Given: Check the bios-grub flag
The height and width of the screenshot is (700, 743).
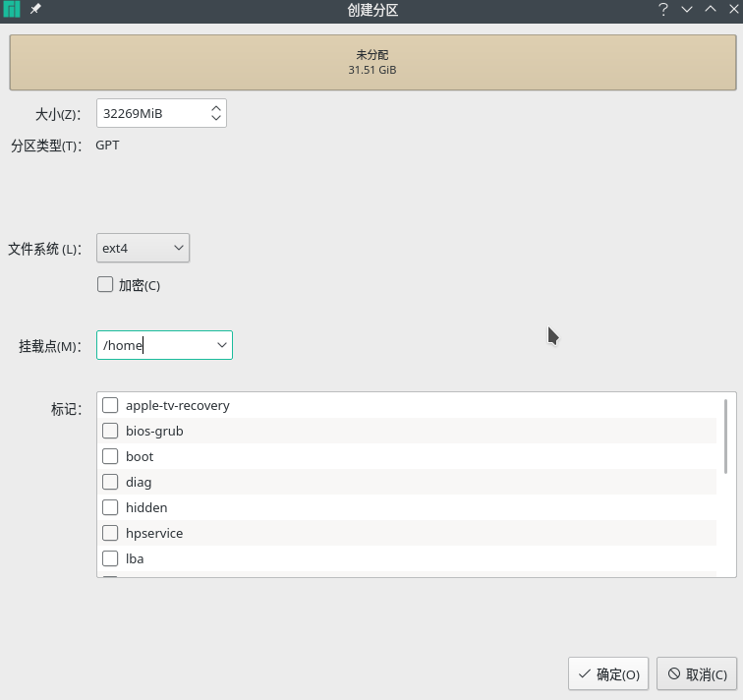Looking at the screenshot, I should click(x=110, y=431).
